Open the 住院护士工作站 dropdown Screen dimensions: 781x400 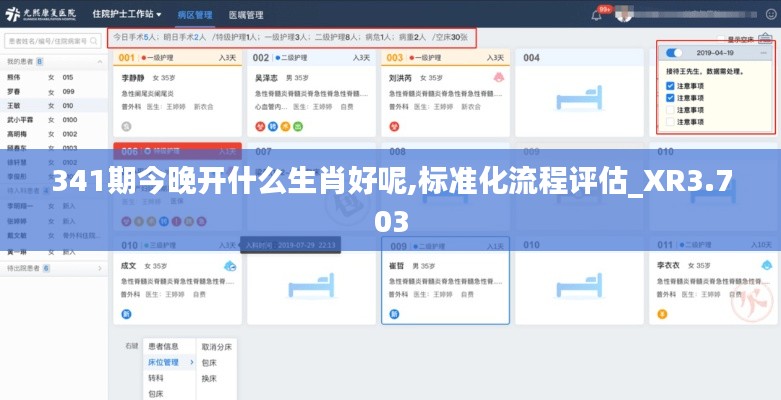tap(129, 16)
